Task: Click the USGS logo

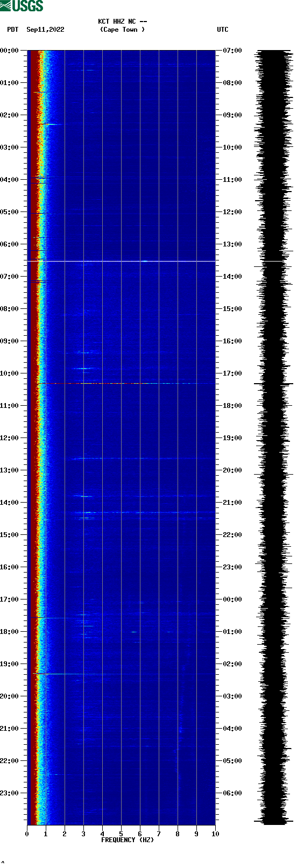Action: point(22,6)
